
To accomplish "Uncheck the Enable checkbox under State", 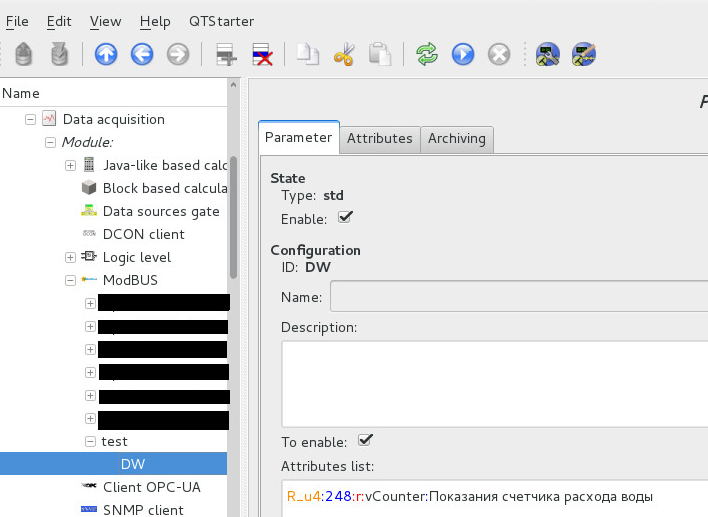I will (x=346, y=216).
